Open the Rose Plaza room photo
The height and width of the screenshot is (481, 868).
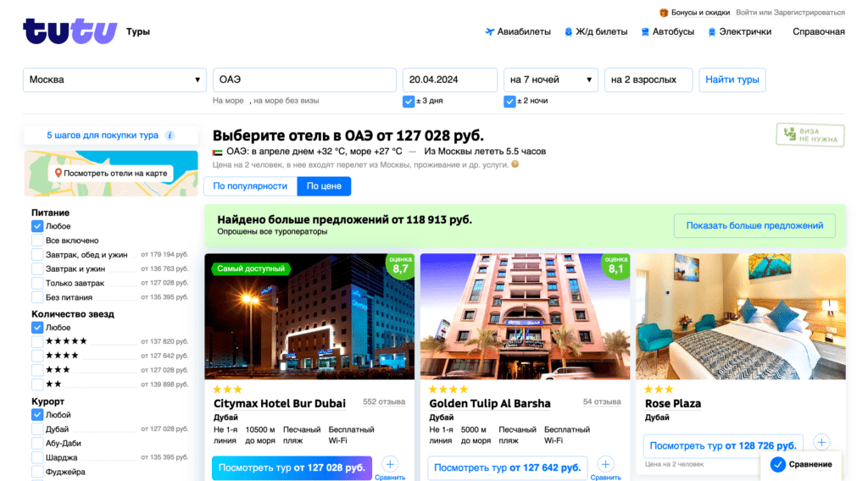[x=741, y=317]
